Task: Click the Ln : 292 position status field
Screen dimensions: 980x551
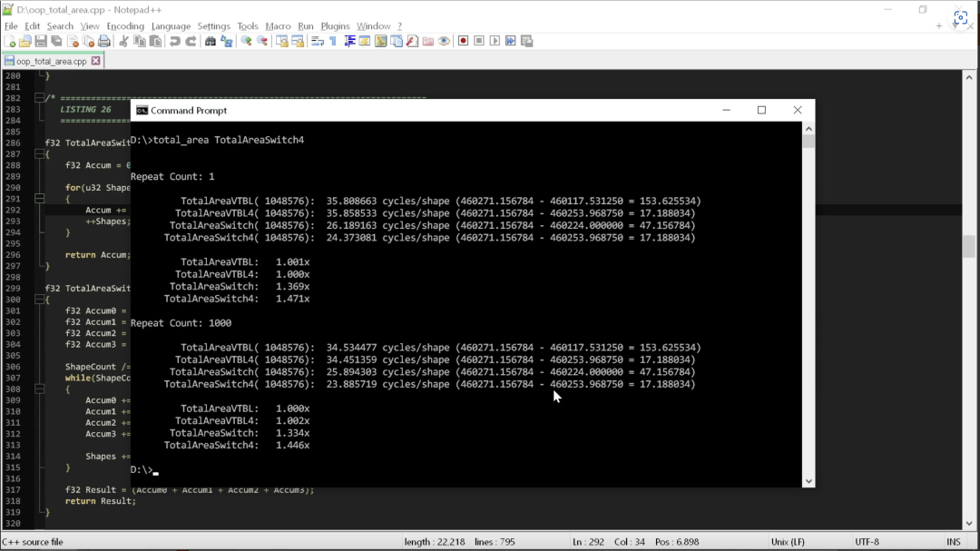Action: coord(588,542)
